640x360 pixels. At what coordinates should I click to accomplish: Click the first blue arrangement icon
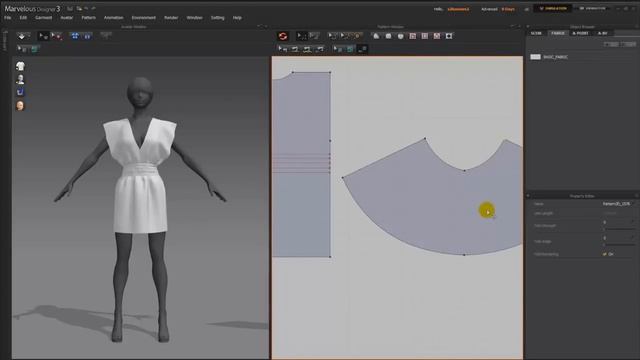[x=75, y=36]
